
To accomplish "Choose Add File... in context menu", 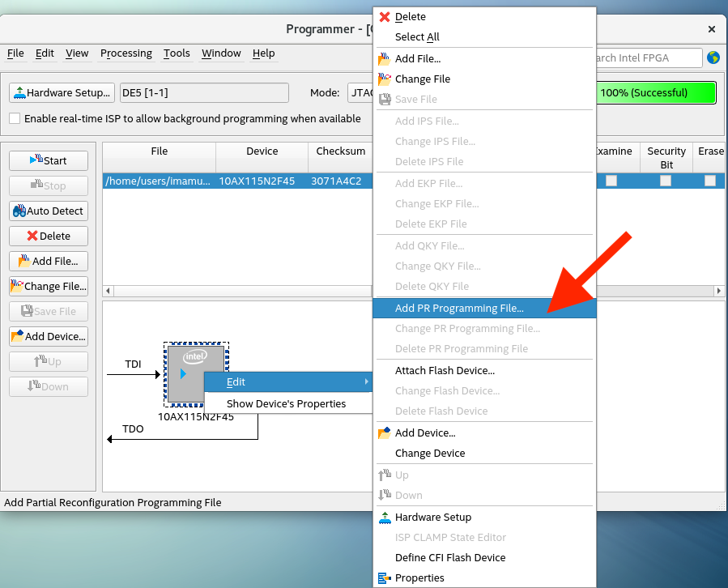I will point(484,58).
